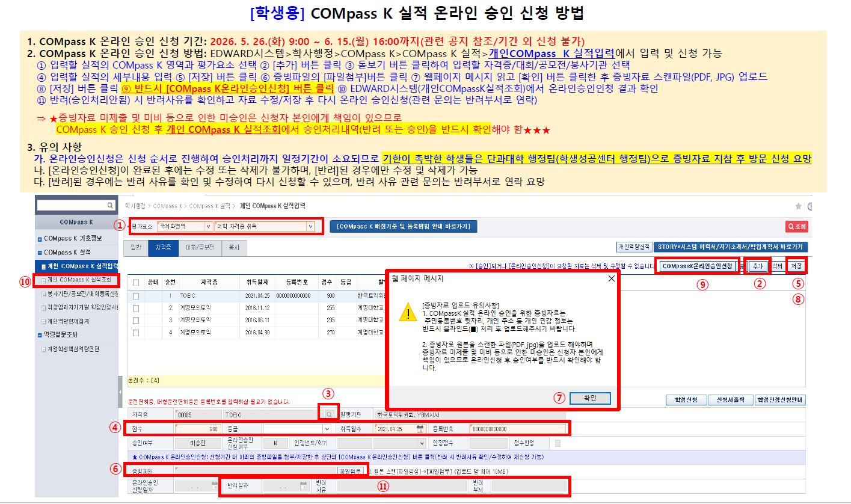
Task: Click into the sidebar search field
Action: click(x=70, y=206)
